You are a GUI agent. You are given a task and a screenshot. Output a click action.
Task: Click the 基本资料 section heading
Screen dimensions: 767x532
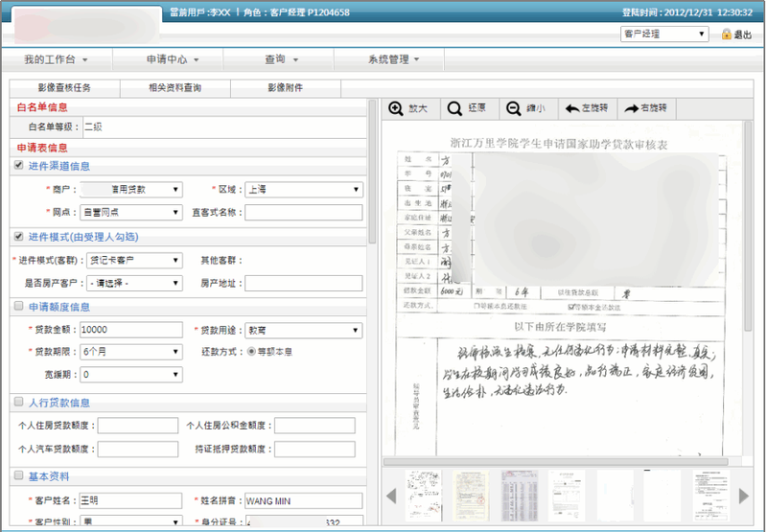[x=49, y=476]
